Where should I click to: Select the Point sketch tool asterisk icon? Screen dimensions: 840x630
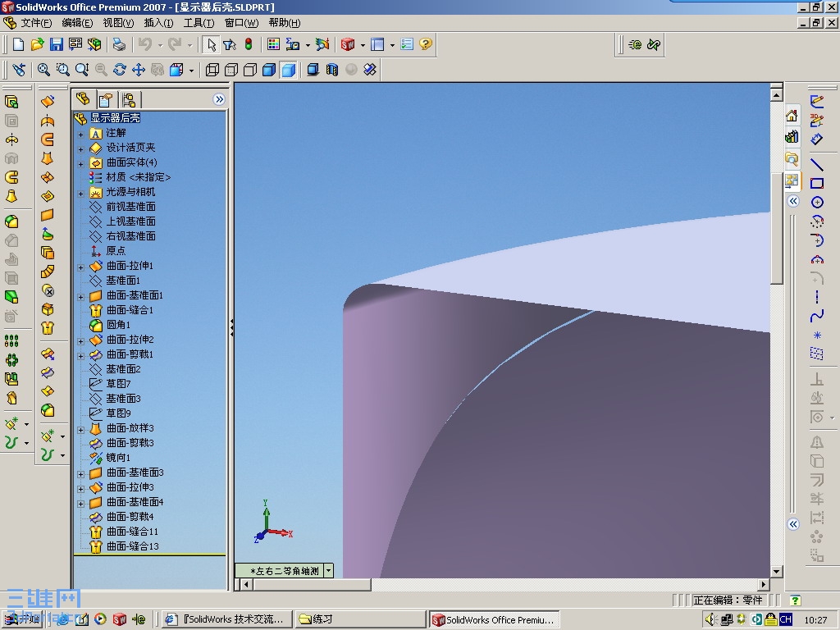click(816, 336)
